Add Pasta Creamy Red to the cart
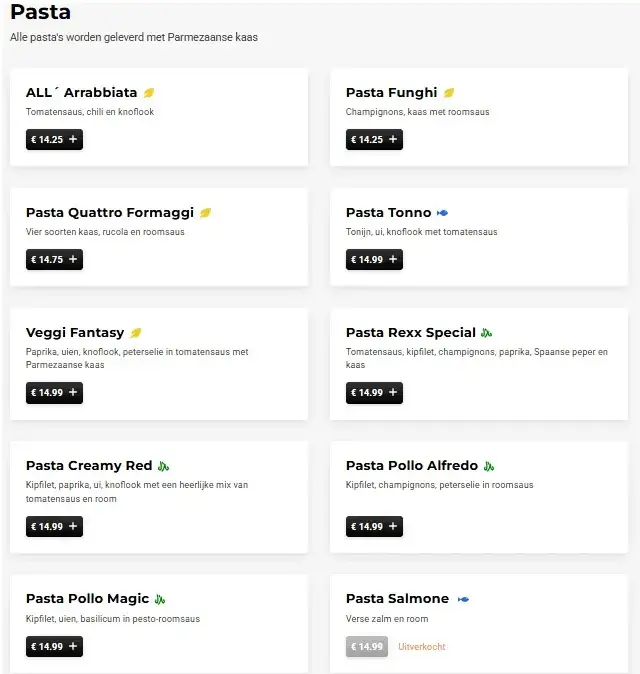640x674 pixels. click(54, 526)
